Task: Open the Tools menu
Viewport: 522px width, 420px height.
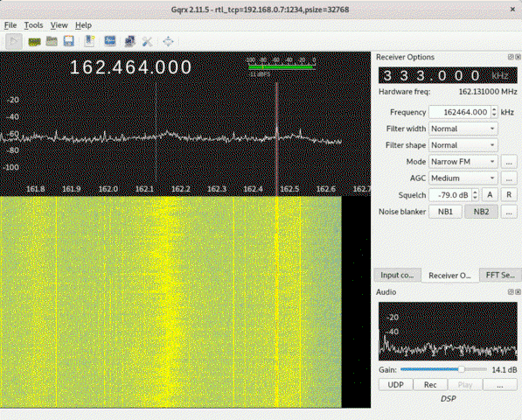Action: coord(33,25)
